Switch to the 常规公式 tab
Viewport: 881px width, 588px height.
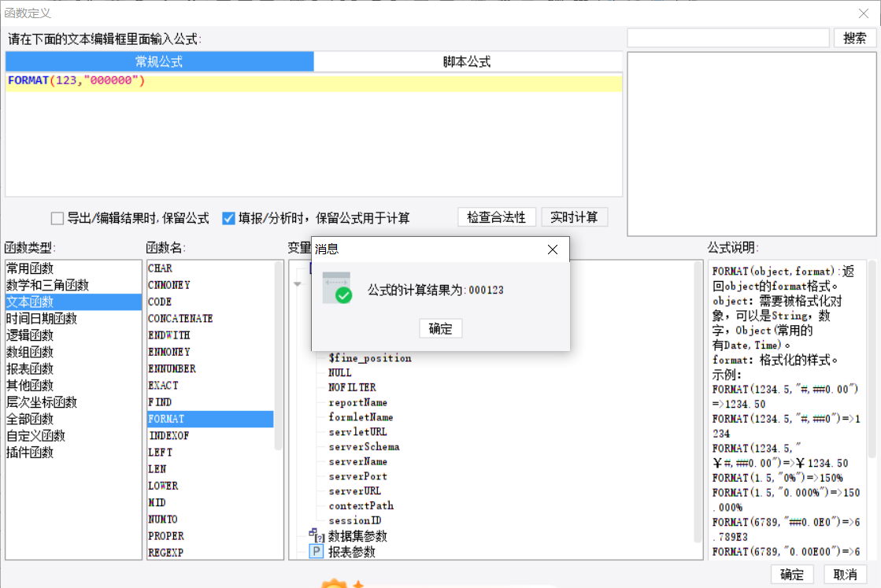pos(160,61)
